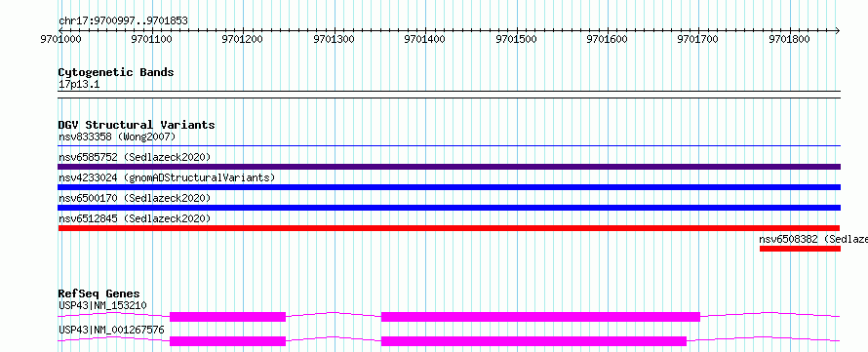868x352 pixels.
Task: Select the RefSeq Genes track title
Action: click(x=99, y=293)
